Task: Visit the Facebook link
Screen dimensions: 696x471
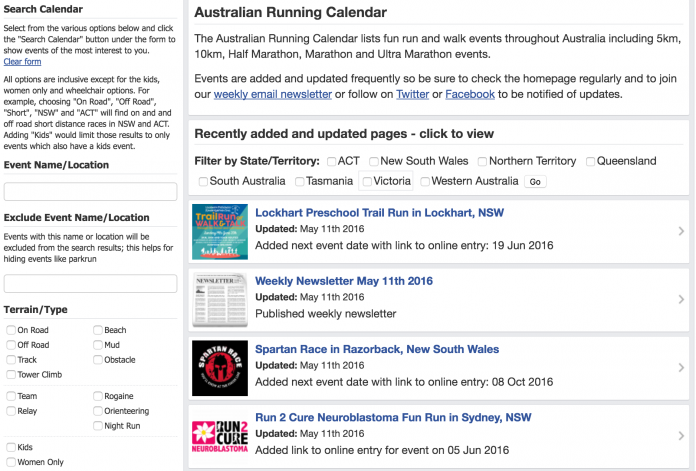Action: coord(470,94)
